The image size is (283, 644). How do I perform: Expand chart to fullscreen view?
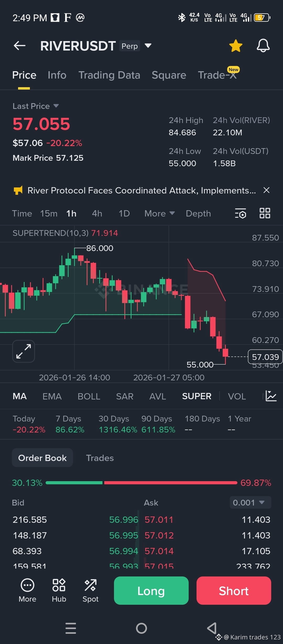point(23,351)
